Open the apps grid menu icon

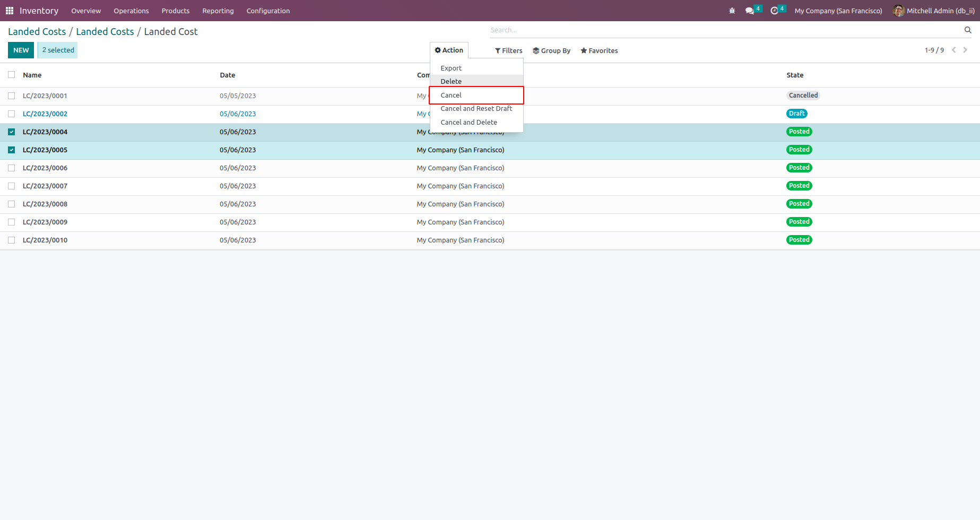pos(10,11)
